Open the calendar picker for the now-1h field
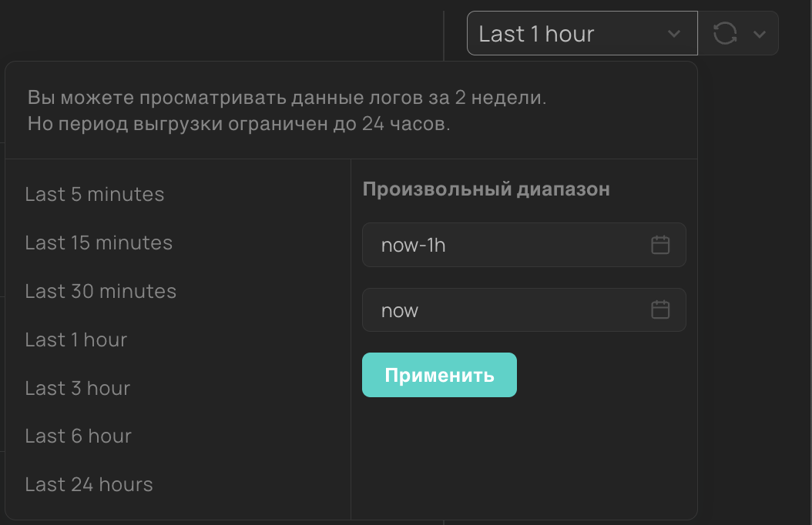The width and height of the screenshot is (812, 525). 659,245
